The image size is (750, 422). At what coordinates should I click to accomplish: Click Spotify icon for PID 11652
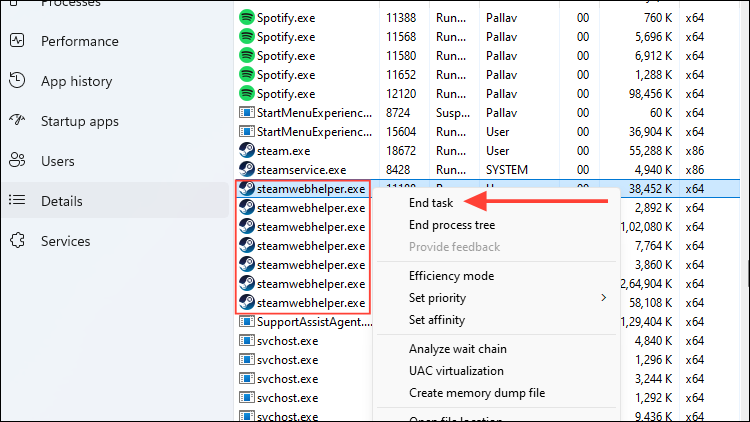point(246,75)
